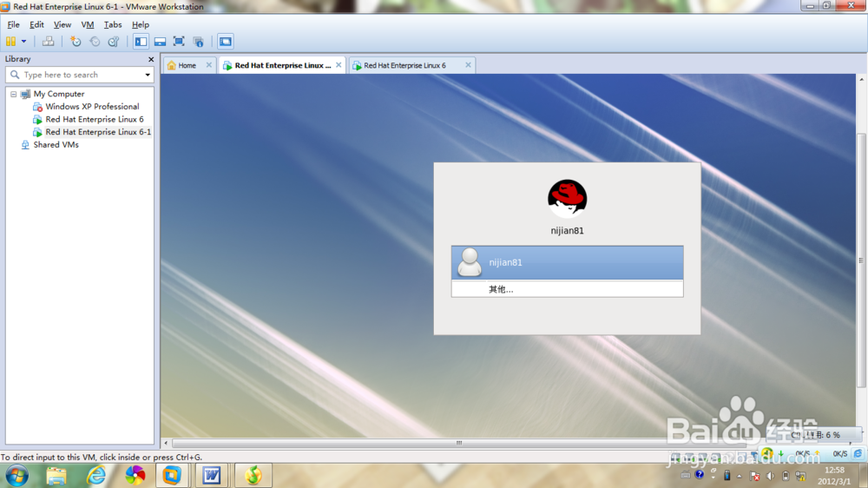Click the left arrow of the horizontal scrollbar

tap(166, 443)
